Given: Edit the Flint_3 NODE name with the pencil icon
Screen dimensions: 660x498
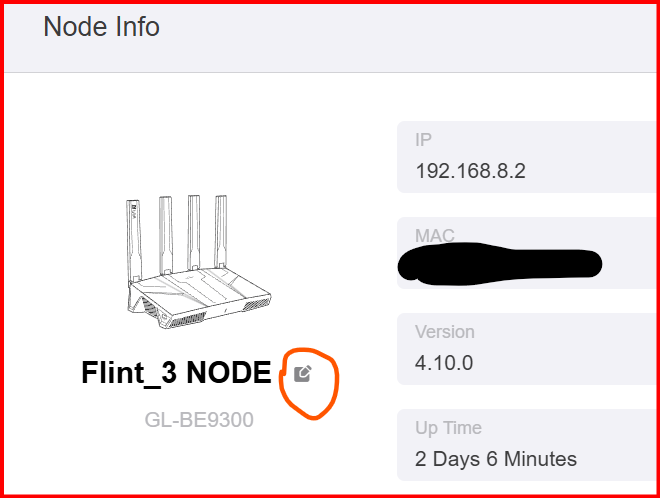Looking at the screenshot, I should [303, 373].
